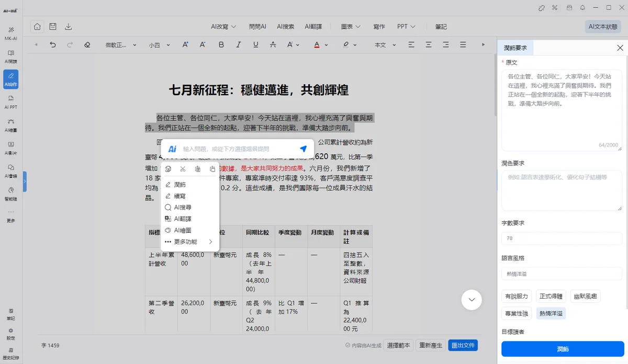Select the 幽默風趣 style tag
The height and width of the screenshot is (364, 628).
coord(586,297)
